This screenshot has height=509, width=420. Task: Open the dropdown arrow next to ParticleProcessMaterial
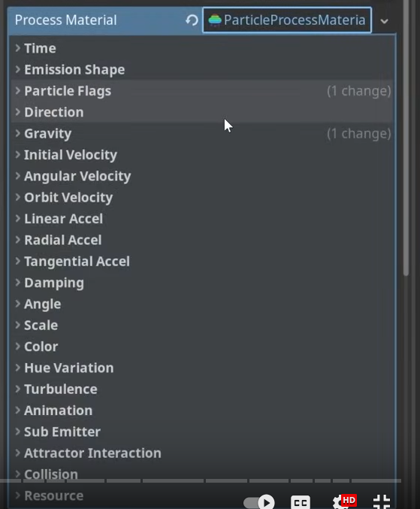[385, 21]
